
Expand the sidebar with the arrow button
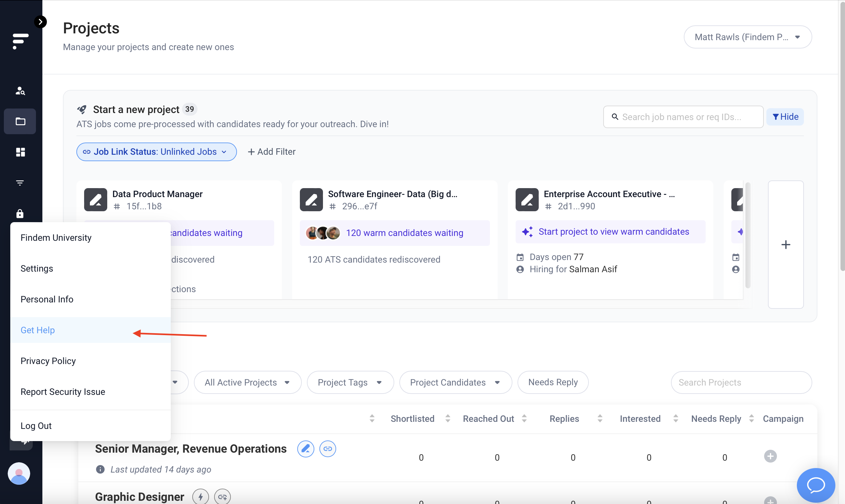(40, 22)
